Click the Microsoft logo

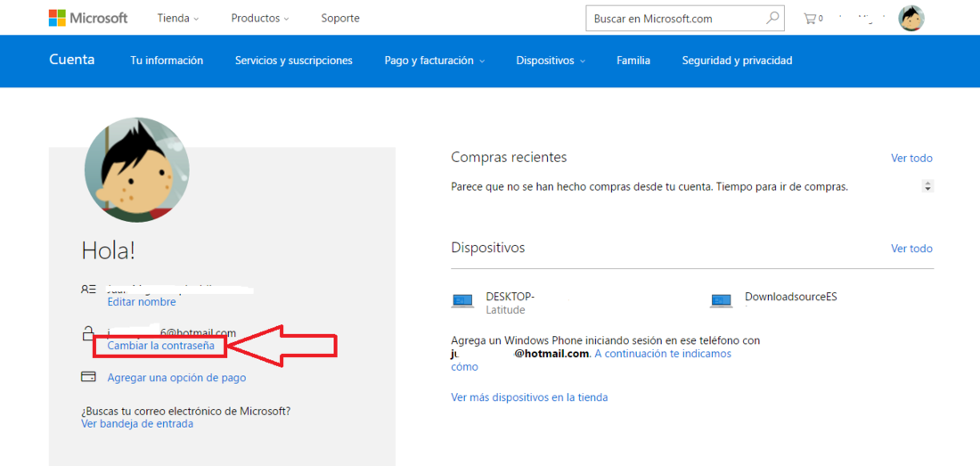(88, 18)
